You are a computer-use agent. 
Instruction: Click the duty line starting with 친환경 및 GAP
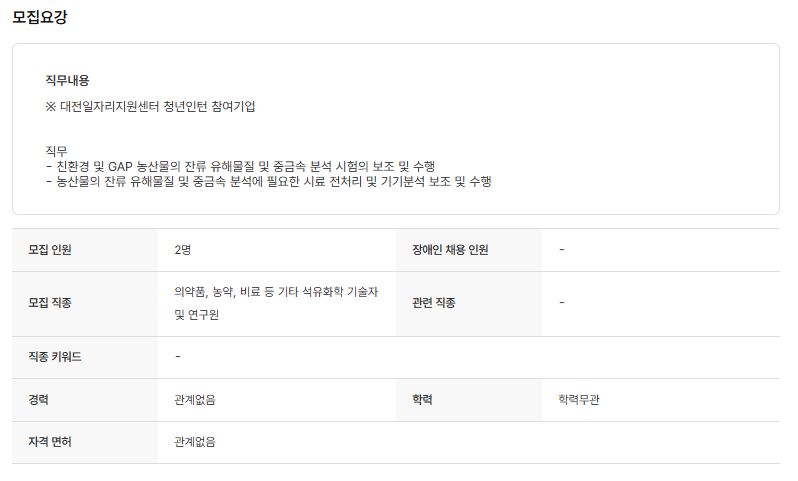(x=240, y=165)
